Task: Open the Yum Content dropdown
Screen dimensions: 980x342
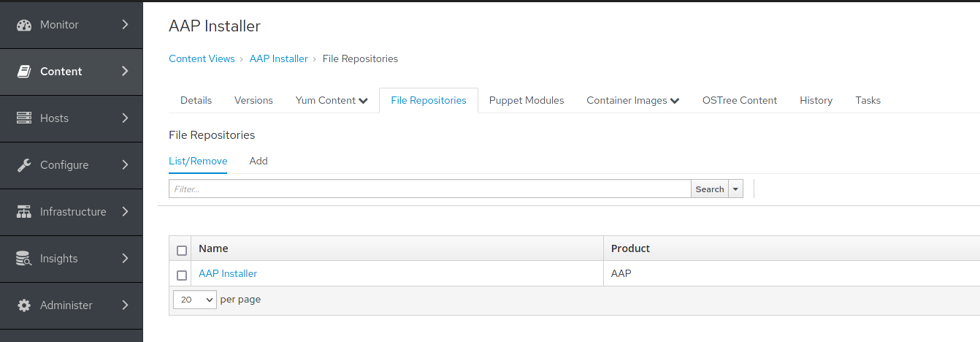Action: point(332,101)
